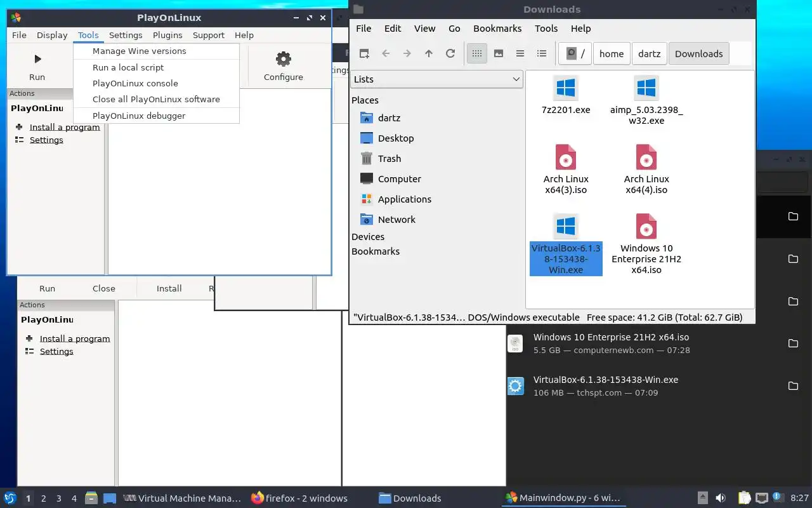
Task: Open the PlayOnLinux Plugins menu
Action: click(x=167, y=35)
